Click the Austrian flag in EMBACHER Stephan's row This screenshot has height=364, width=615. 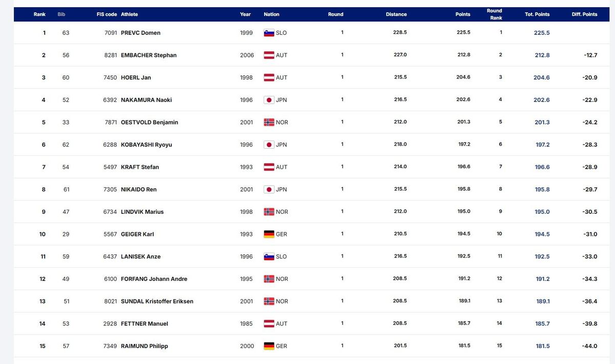269,55
